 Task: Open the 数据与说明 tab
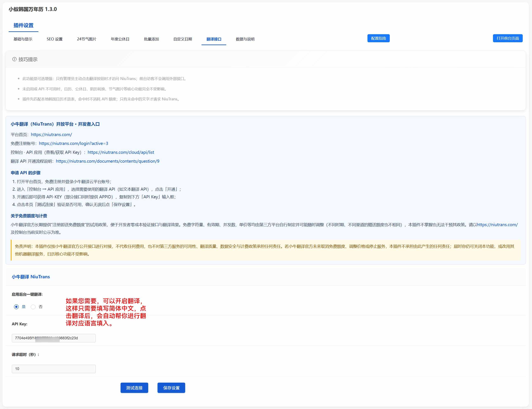coord(245,39)
